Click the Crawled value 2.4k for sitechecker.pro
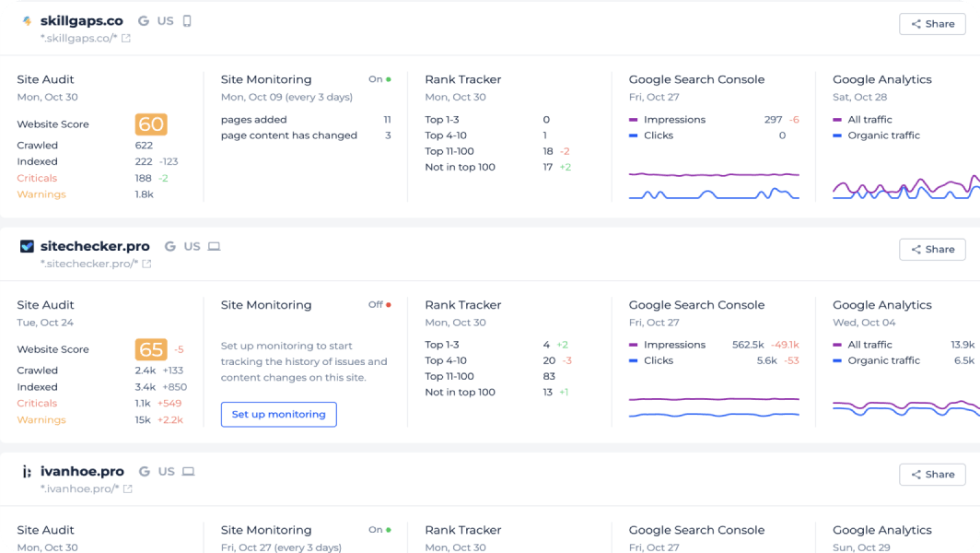Viewport: 980px width, 553px height. [145, 371]
